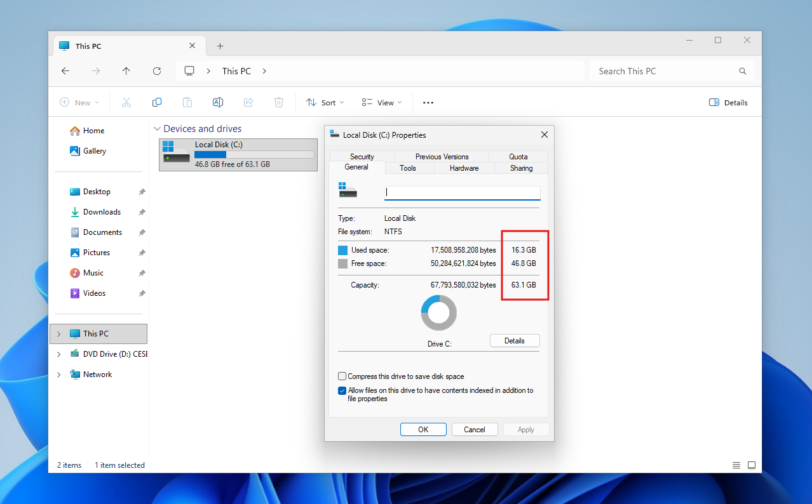812x504 pixels.
Task: Select the Cut icon in the toolbar
Action: point(126,102)
